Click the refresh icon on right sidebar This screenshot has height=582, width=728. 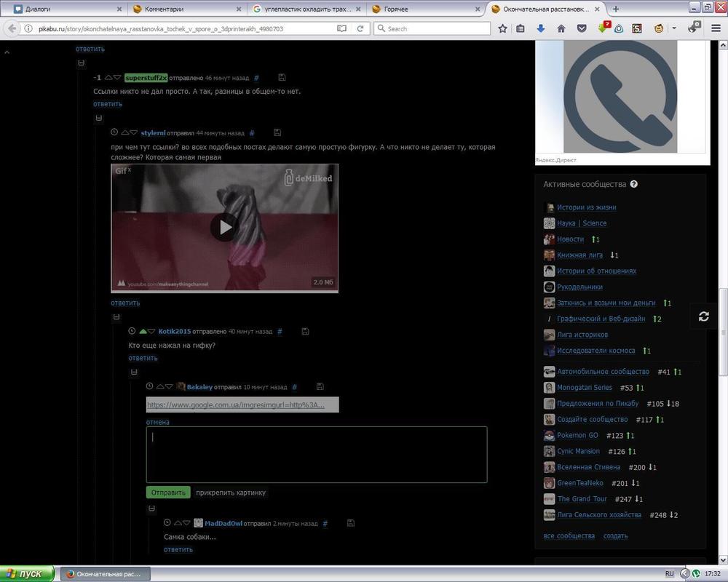[703, 316]
